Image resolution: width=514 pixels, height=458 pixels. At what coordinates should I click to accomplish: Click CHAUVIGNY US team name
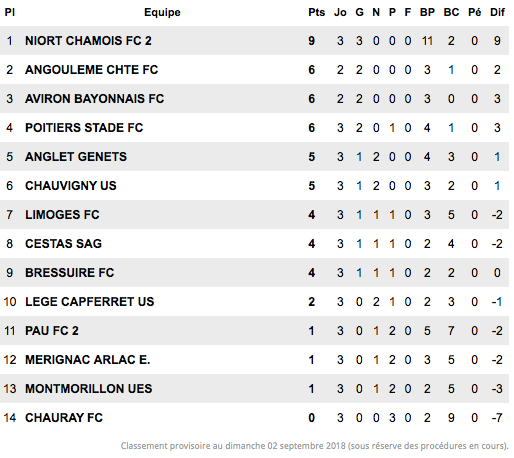[x=71, y=186]
